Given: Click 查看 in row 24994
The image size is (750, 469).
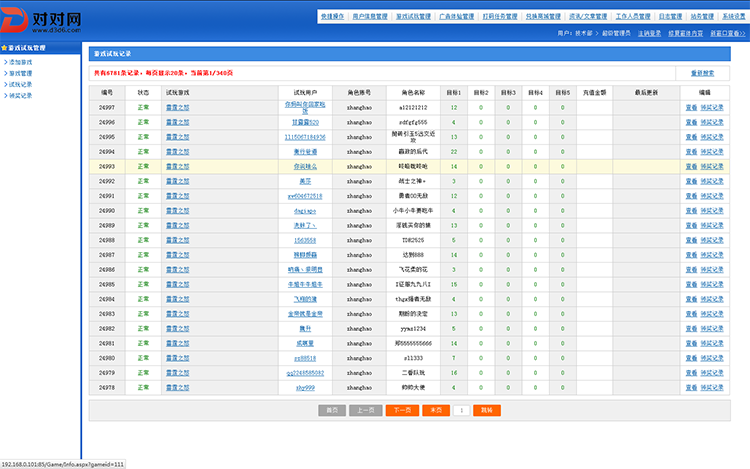Looking at the screenshot, I should coord(691,152).
